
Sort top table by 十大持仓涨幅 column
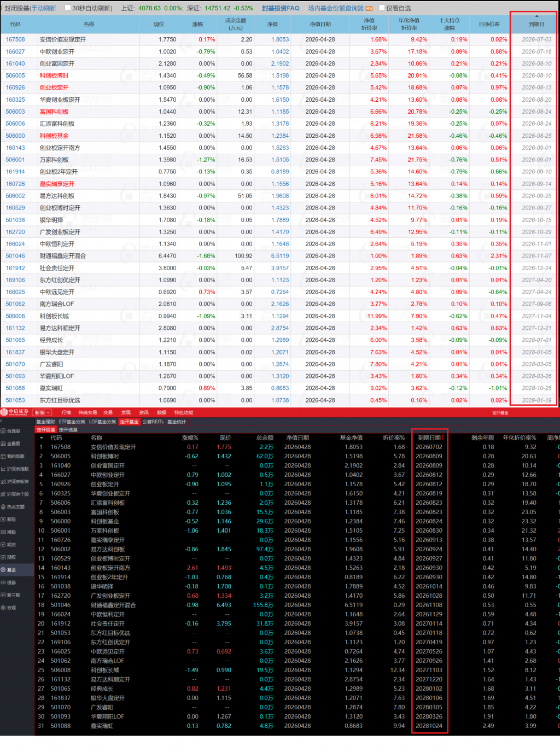(x=450, y=24)
